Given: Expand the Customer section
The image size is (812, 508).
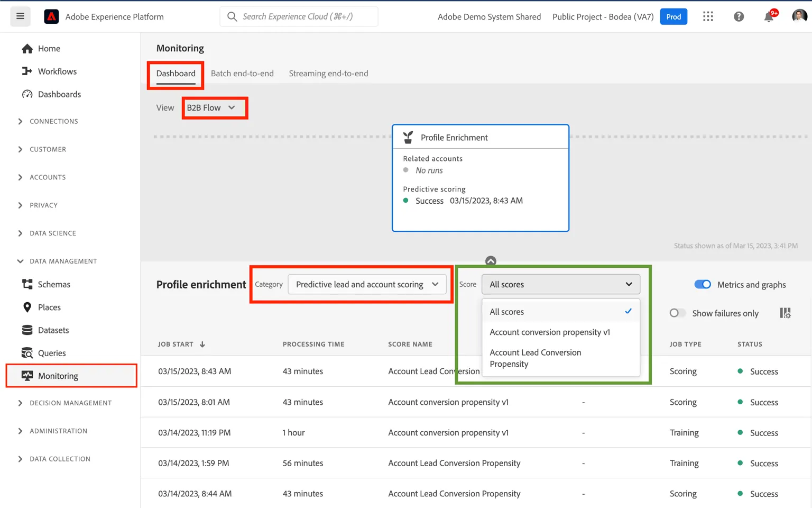Looking at the screenshot, I should (x=42, y=149).
